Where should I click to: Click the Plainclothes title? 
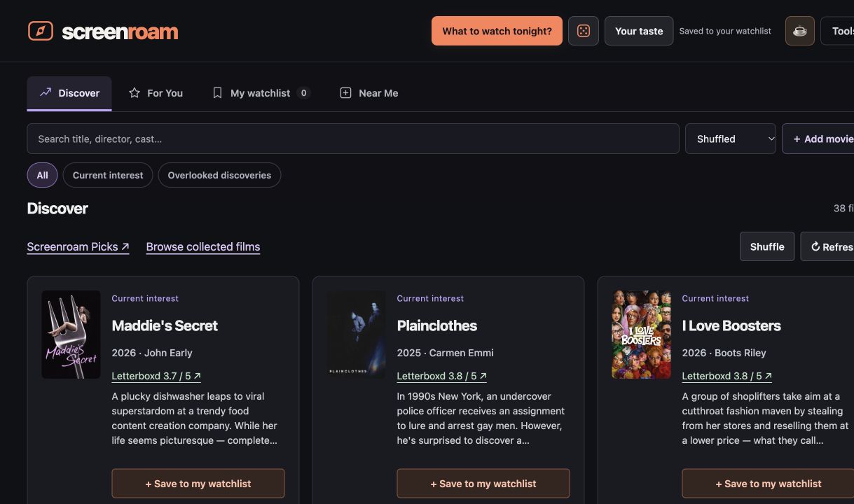pos(436,325)
